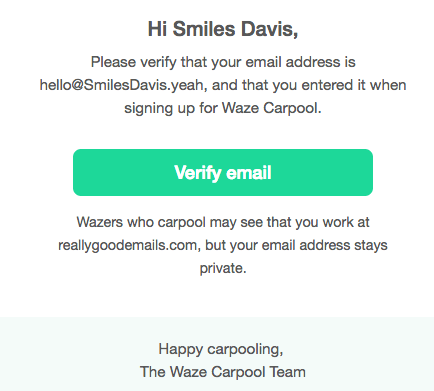The width and height of the screenshot is (434, 391).
Task: Click "The Waze Carpool" in the signature
Action: point(203,372)
